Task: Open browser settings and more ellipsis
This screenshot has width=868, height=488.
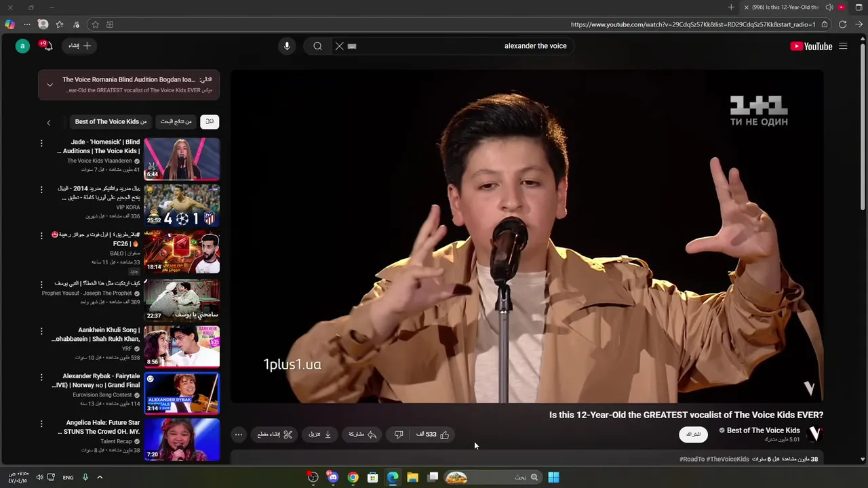Action: point(27,24)
